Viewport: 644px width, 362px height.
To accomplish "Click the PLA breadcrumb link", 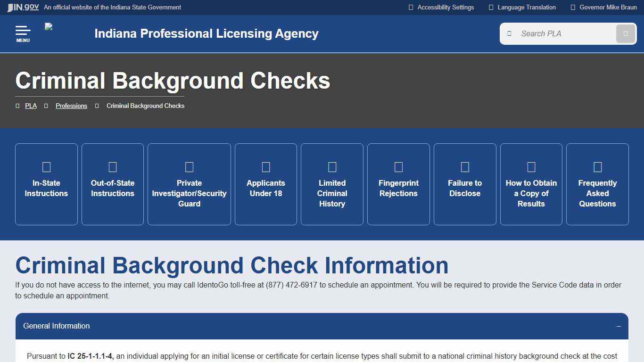I will coord(31,106).
